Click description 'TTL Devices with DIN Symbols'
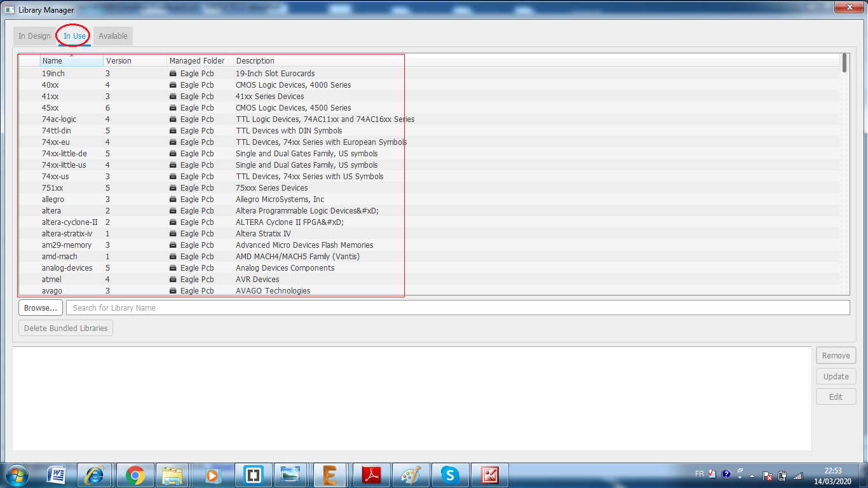This screenshot has height=488, width=868. point(289,131)
